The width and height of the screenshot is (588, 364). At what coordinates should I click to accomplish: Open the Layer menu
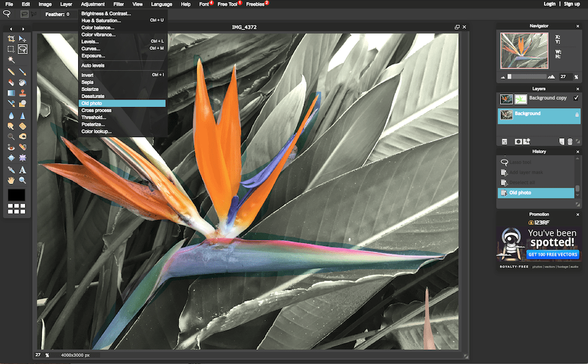66,4
